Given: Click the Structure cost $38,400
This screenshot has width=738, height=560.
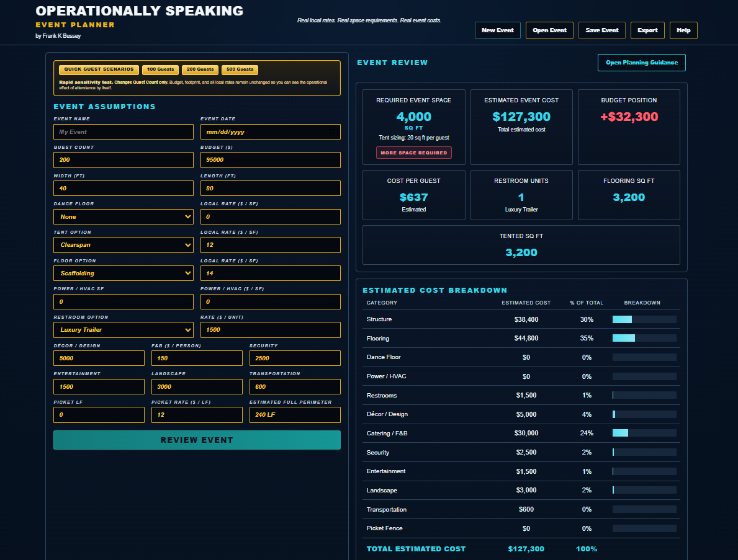Looking at the screenshot, I should click(x=526, y=319).
